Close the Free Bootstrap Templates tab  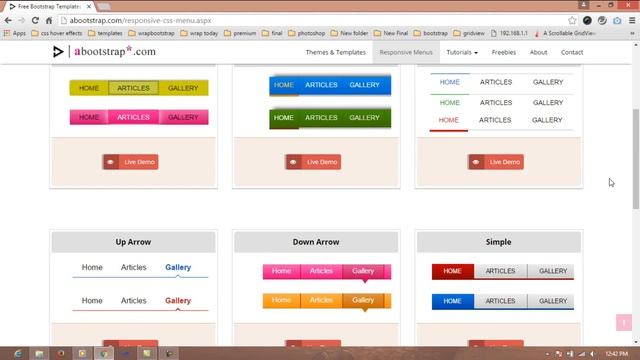pyautogui.click(x=89, y=7)
